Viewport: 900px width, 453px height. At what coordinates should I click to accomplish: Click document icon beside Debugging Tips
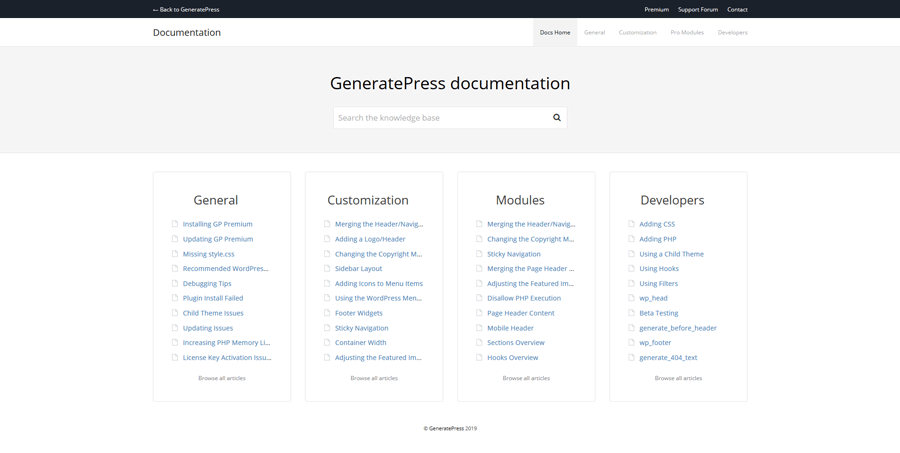(x=175, y=283)
